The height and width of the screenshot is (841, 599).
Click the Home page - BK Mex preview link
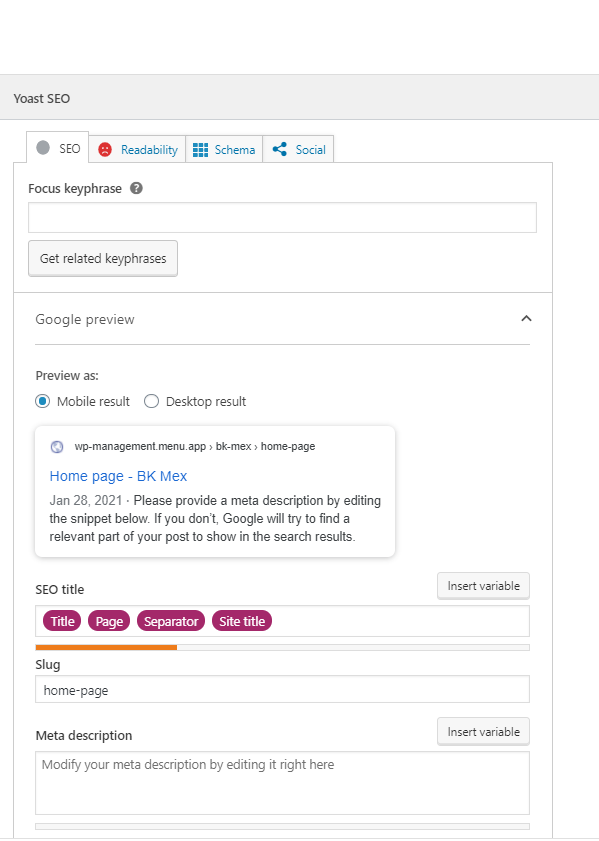point(119,476)
